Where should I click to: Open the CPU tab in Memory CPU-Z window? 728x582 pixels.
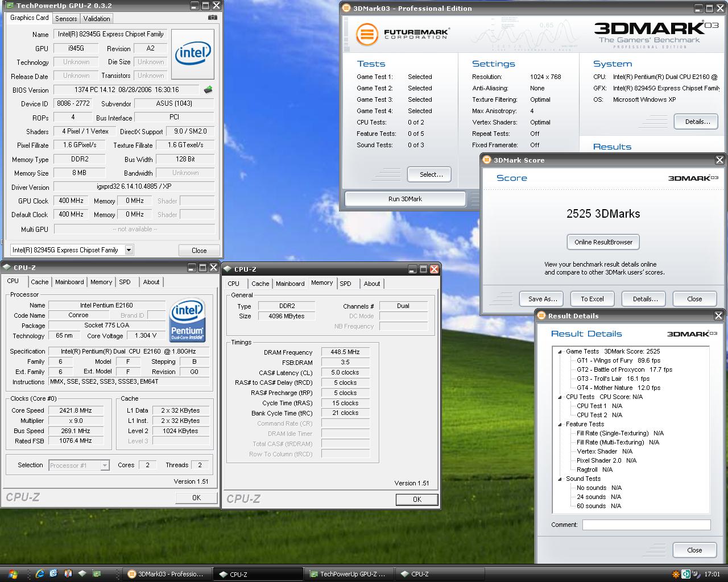pos(234,284)
